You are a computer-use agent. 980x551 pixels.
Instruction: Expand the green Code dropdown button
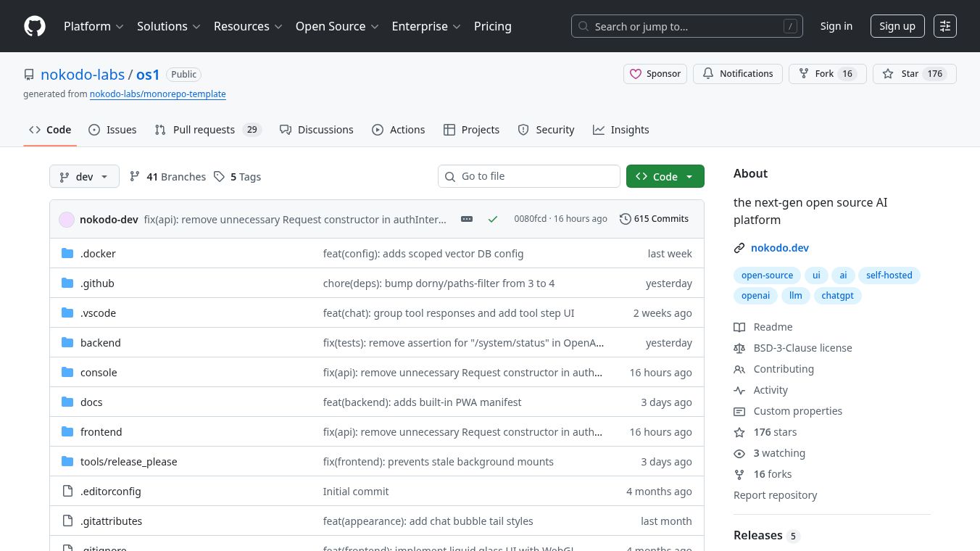(665, 177)
